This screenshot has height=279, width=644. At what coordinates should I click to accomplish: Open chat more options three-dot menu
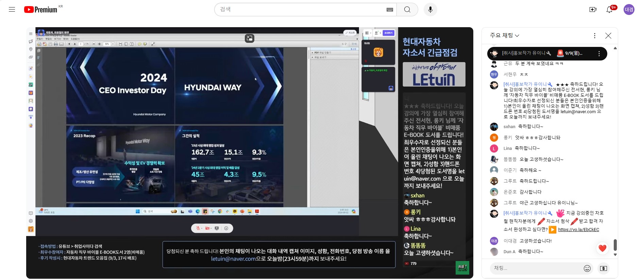(594, 36)
